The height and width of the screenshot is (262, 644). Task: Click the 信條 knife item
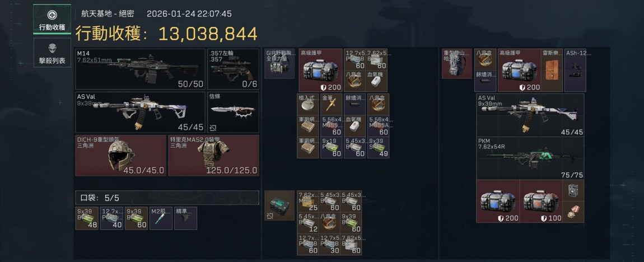tap(234, 112)
